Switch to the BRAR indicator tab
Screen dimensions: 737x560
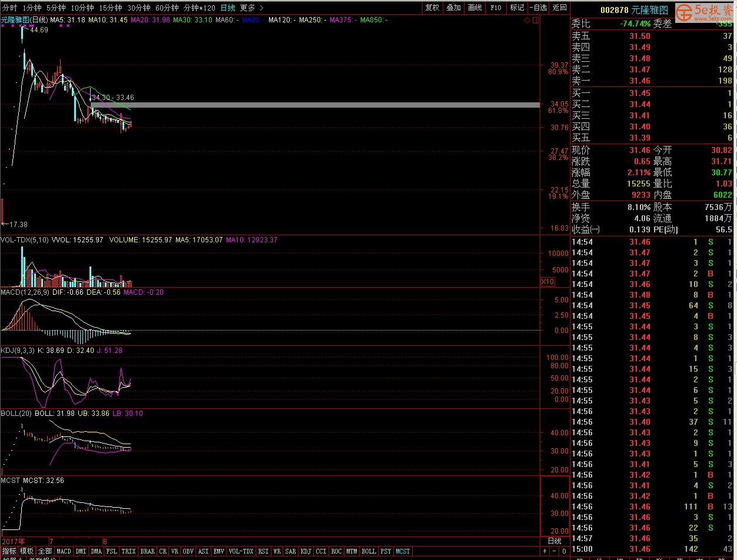[x=148, y=551]
